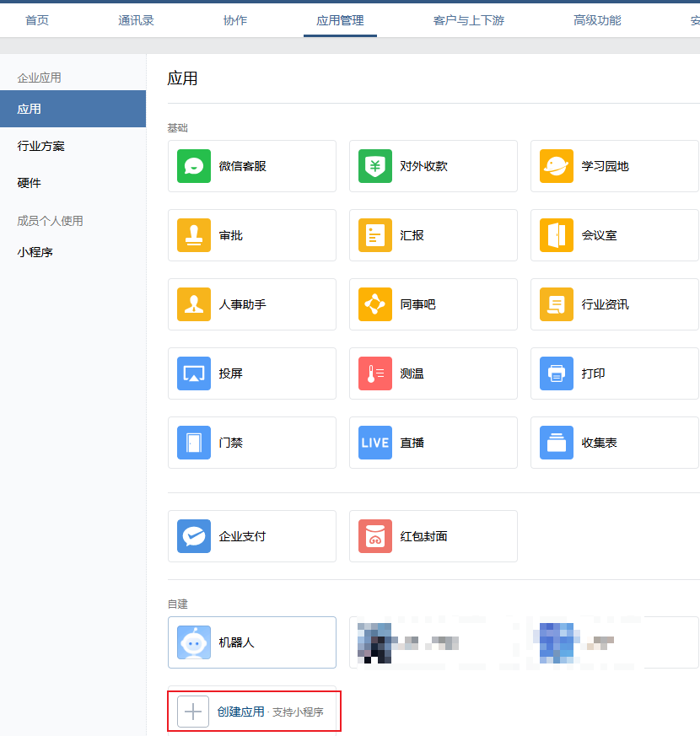Click the 对外收款 yen shield icon
This screenshot has height=736, width=700.
[375, 166]
